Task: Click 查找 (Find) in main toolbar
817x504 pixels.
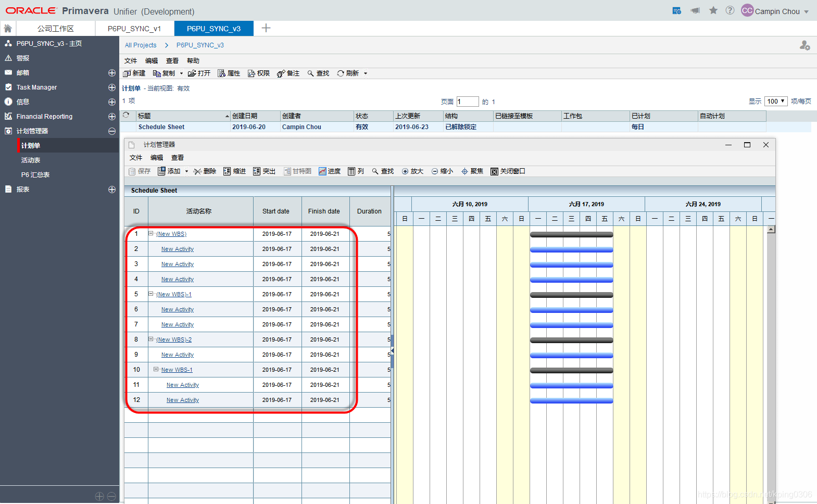Action: click(x=318, y=73)
